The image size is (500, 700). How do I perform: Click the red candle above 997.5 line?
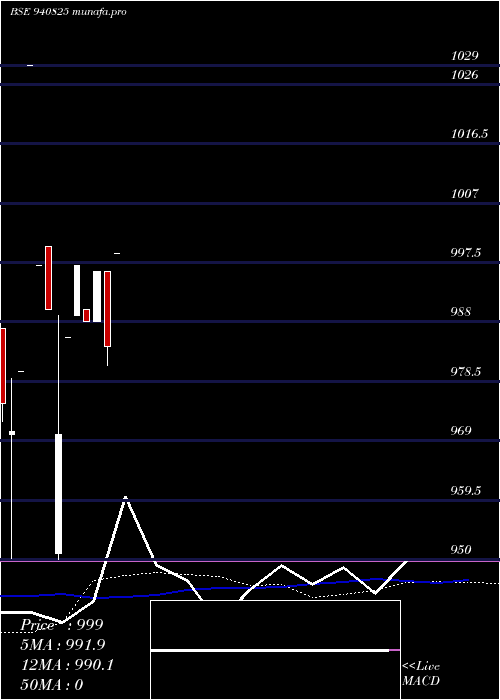(x=48, y=278)
